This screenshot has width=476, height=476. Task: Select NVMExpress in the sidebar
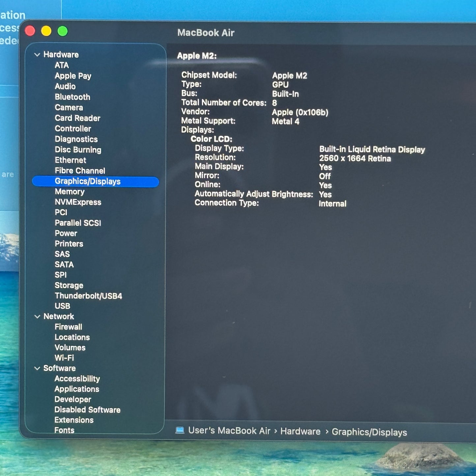[78, 202]
